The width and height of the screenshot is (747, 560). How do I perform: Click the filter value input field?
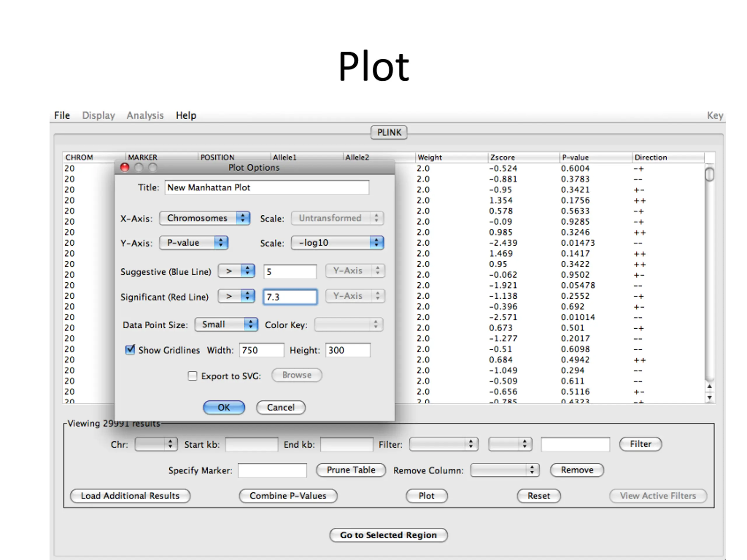click(x=575, y=444)
